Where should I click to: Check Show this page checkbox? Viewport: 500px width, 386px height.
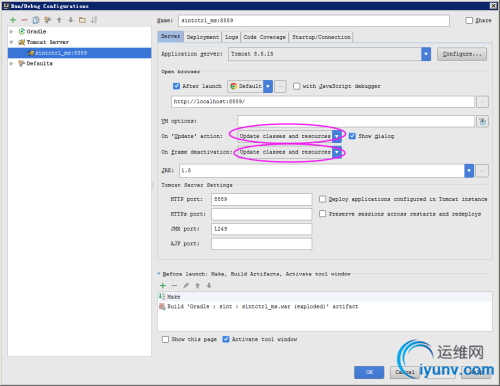165,339
